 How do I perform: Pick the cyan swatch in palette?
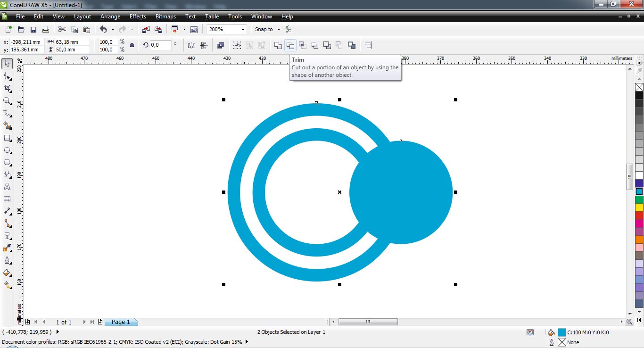tap(639, 191)
